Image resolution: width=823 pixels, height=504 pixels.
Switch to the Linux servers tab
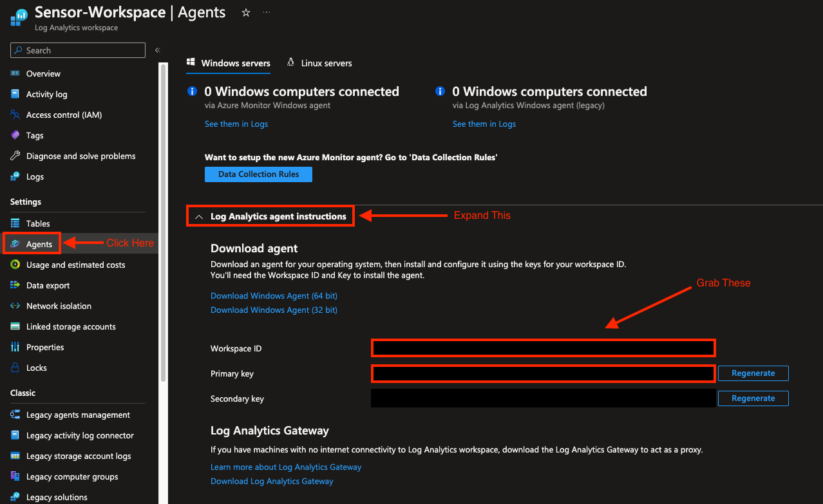pos(319,63)
